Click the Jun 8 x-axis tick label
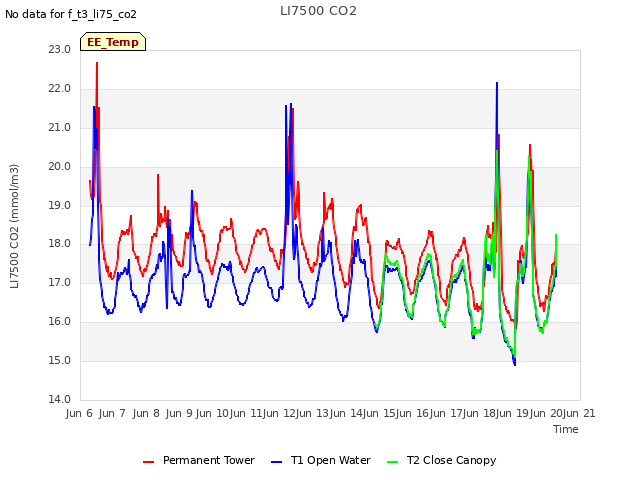 pos(146,413)
